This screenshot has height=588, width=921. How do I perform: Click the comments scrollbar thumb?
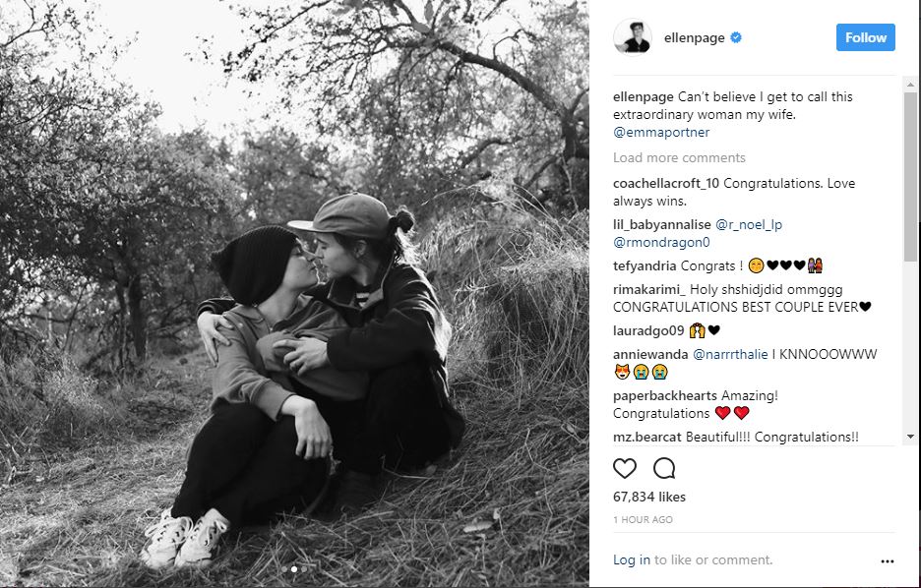click(x=910, y=176)
